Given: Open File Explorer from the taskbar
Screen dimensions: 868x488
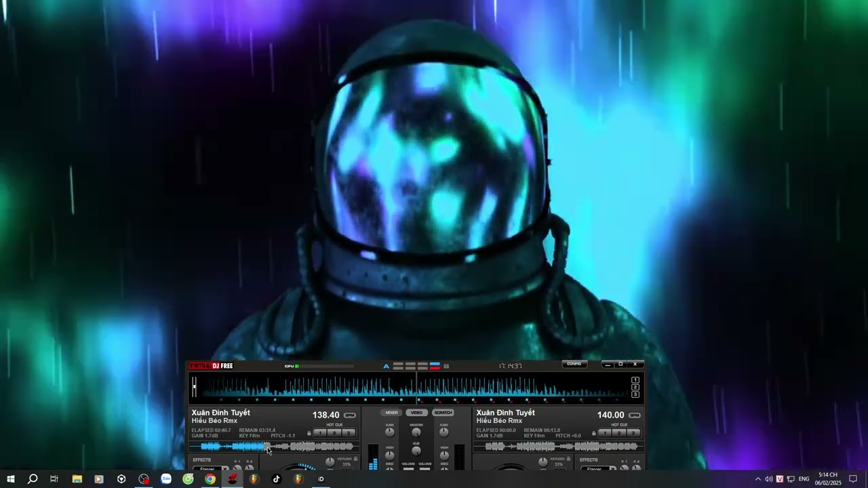Looking at the screenshot, I should point(77,479).
